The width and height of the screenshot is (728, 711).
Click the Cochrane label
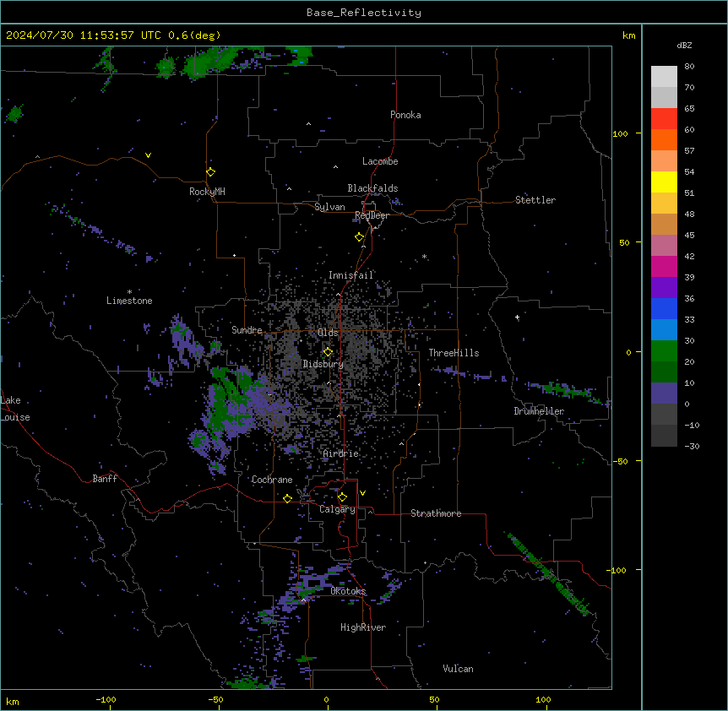point(272,480)
